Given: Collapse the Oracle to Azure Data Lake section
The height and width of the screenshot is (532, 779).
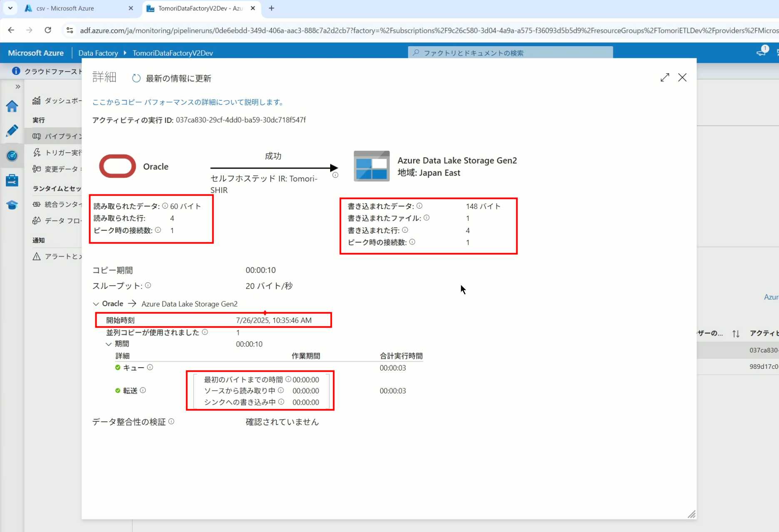Looking at the screenshot, I should pyautogui.click(x=96, y=304).
